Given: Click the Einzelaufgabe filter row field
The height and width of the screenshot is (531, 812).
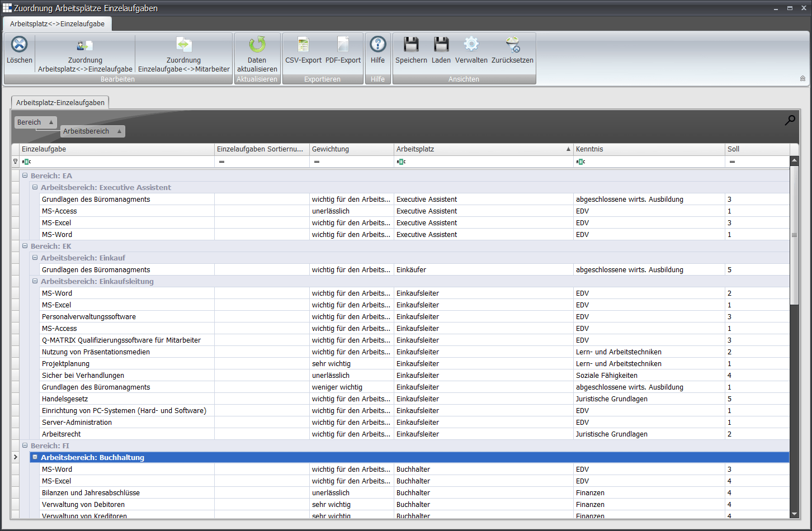Looking at the screenshot, I should [x=117, y=162].
